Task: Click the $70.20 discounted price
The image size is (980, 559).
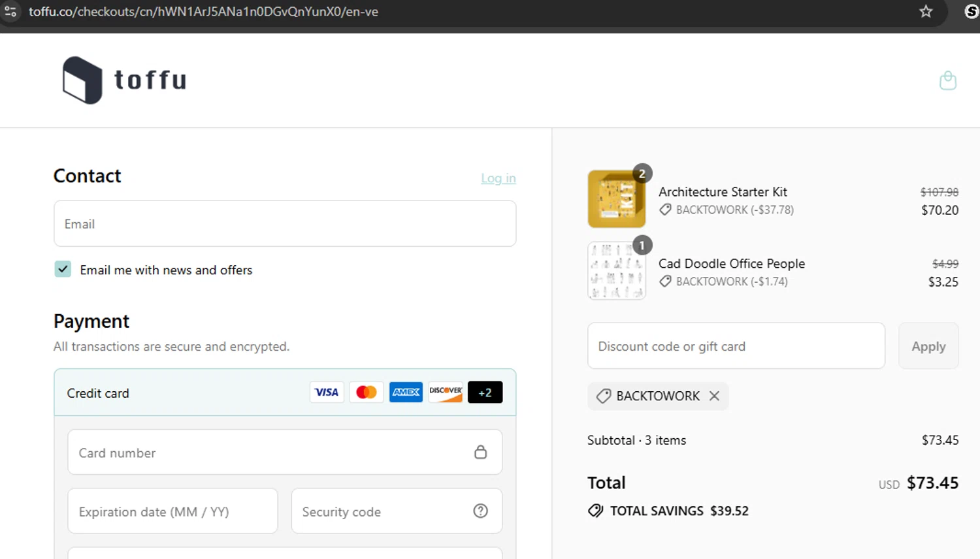Action: (x=940, y=210)
